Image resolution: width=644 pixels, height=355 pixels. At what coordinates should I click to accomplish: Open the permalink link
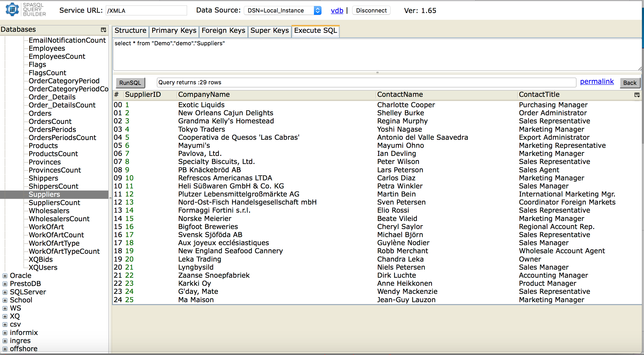click(x=597, y=81)
